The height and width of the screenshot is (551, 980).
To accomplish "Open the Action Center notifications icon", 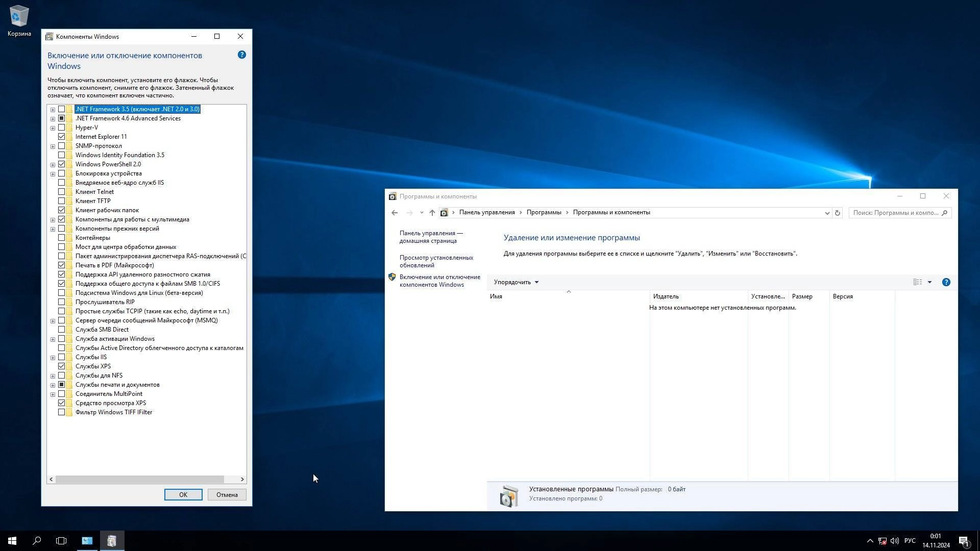I will (x=964, y=541).
